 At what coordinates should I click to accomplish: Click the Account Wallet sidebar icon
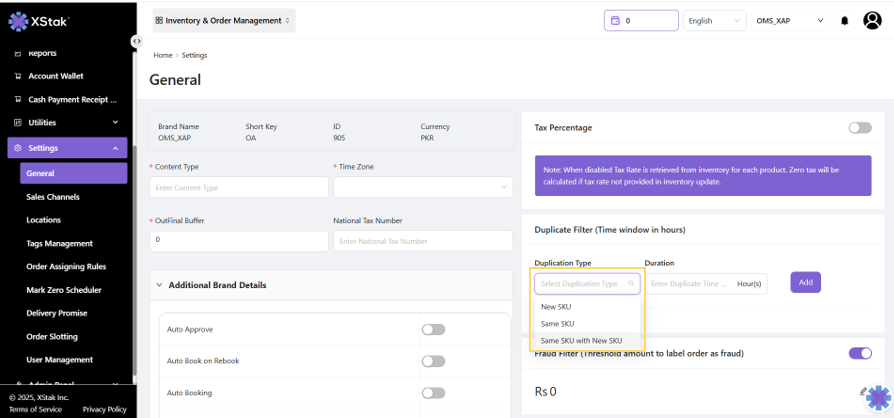pos(17,76)
